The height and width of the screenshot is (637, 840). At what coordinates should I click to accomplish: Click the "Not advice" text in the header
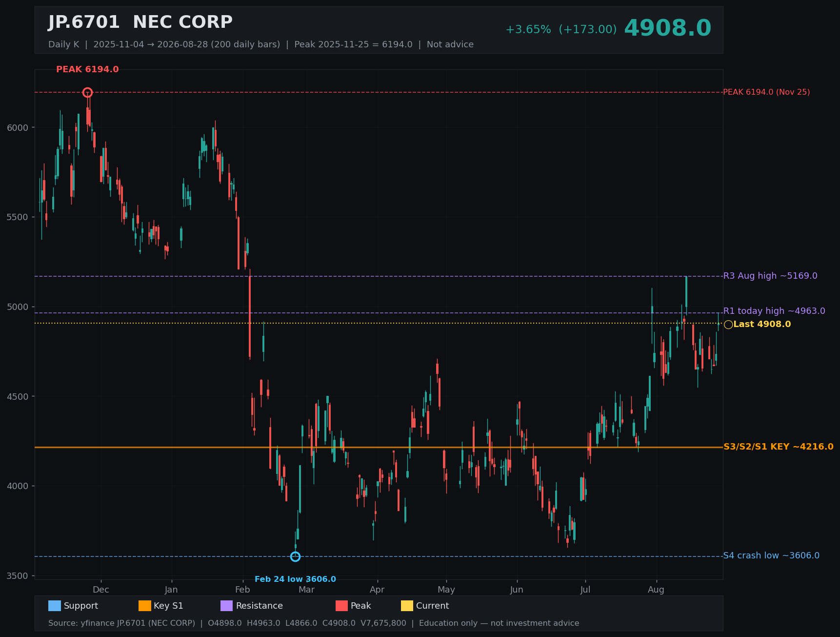point(450,44)
